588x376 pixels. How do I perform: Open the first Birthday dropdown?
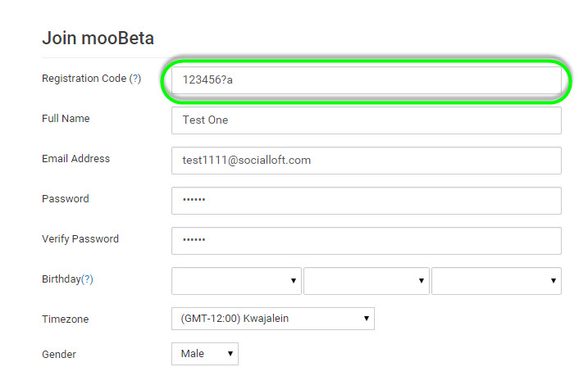click(x=236, y=280)
